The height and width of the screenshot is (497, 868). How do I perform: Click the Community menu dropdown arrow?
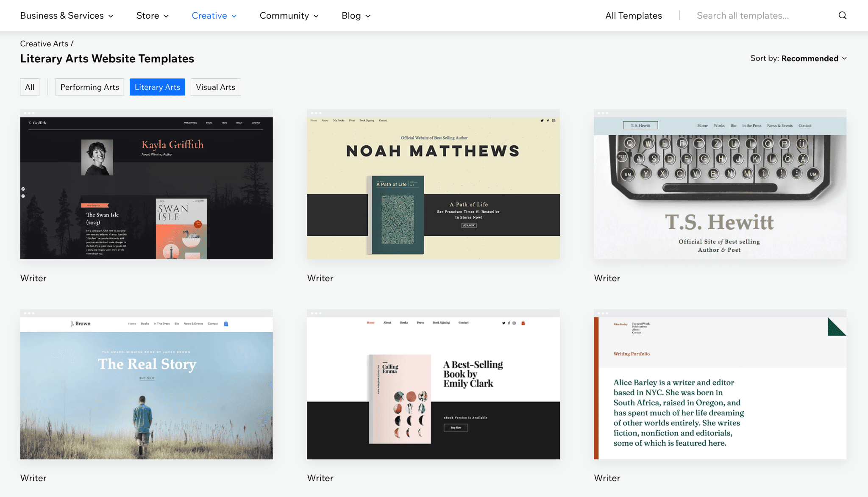(316, 16)
